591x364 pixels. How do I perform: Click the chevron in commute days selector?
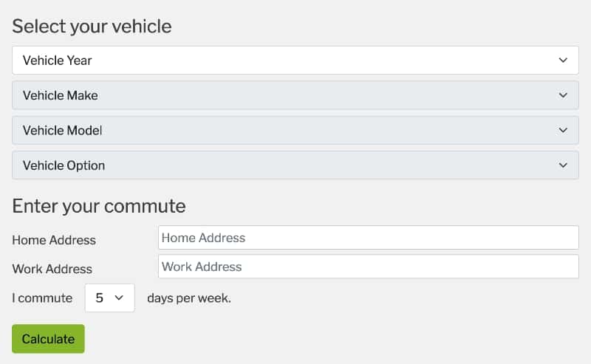(x=118, y=298)
